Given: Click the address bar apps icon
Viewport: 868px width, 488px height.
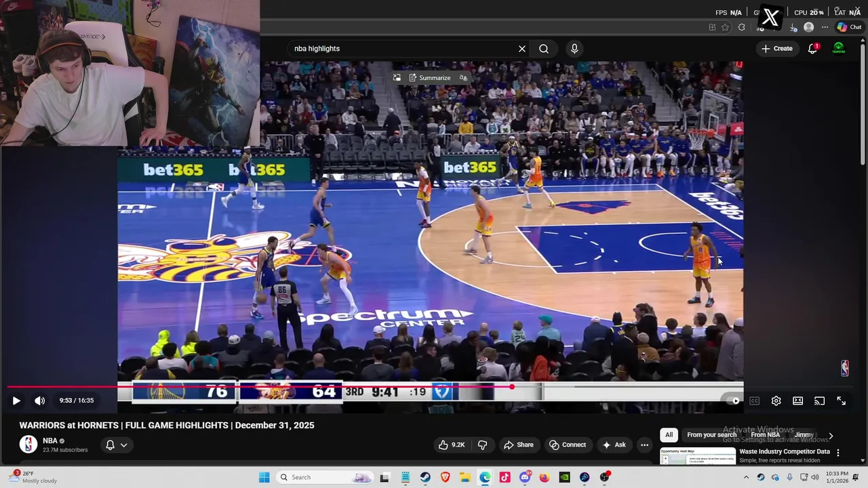Looking at the screenshot, I should (x=712, y=27).
